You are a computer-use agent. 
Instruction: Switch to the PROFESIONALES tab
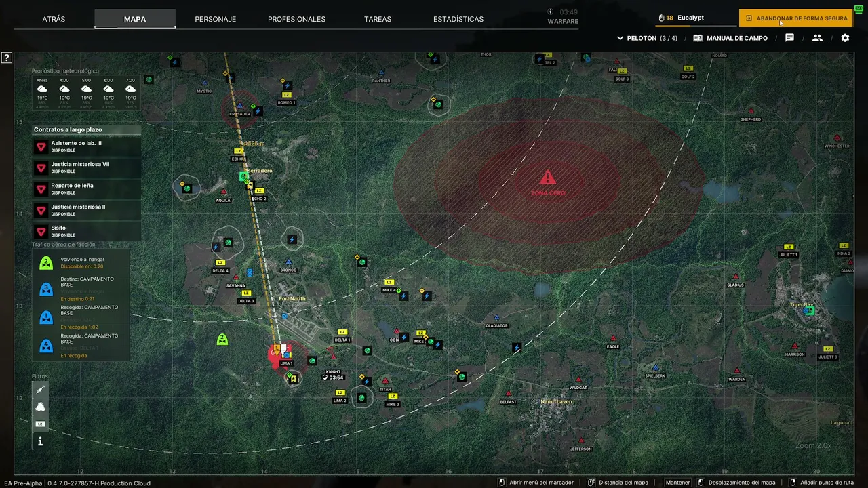[296, 19]
